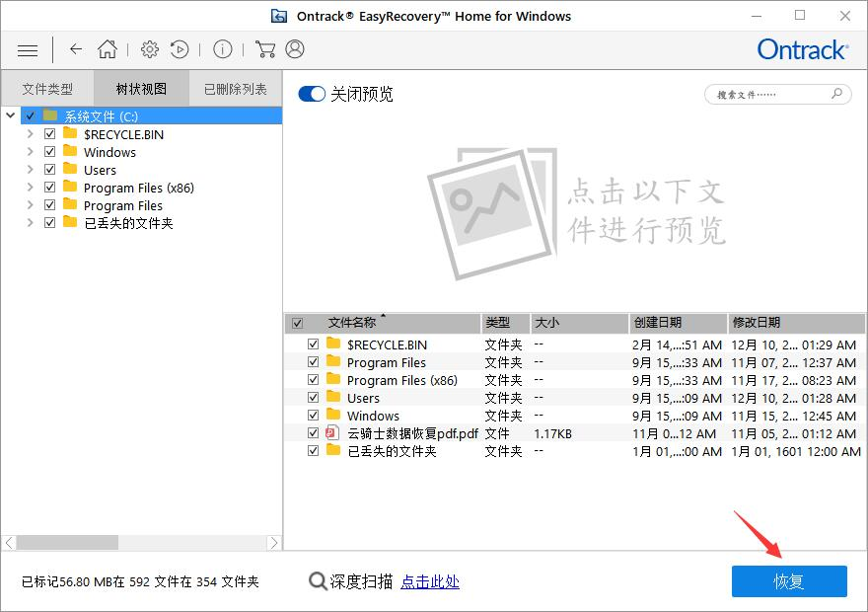The image size is (868, 612).
Task: Click the 已丢失的文件夹 folder icon in tree
Action: pos(70,222)
